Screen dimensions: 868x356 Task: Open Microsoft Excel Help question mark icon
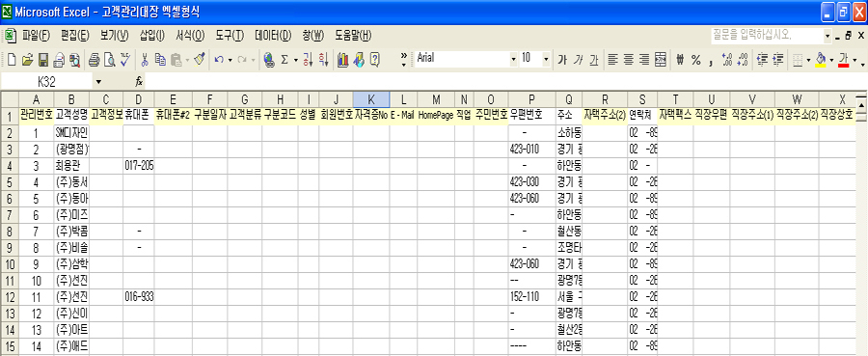click(x=375, y=59)
